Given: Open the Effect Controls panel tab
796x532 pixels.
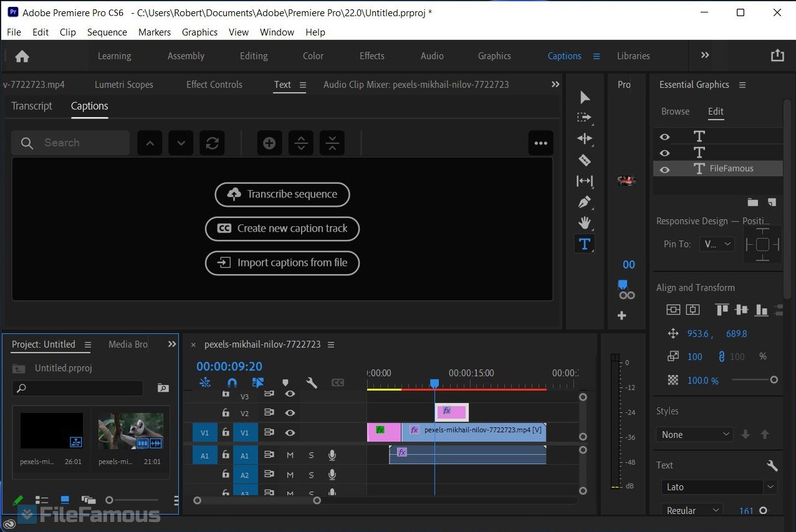Looking at the screenshot, I should 214,85.
